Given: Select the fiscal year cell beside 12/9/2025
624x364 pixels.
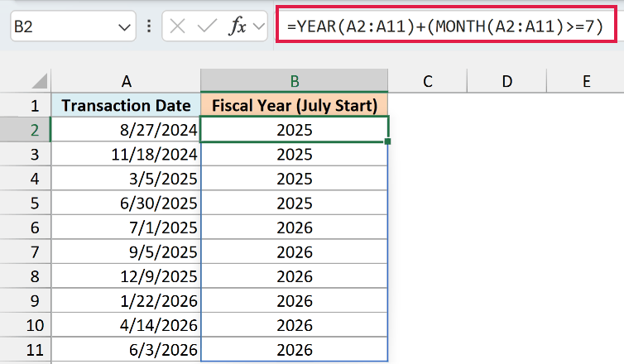Looking at the screenshot, I should coord(295,276).
